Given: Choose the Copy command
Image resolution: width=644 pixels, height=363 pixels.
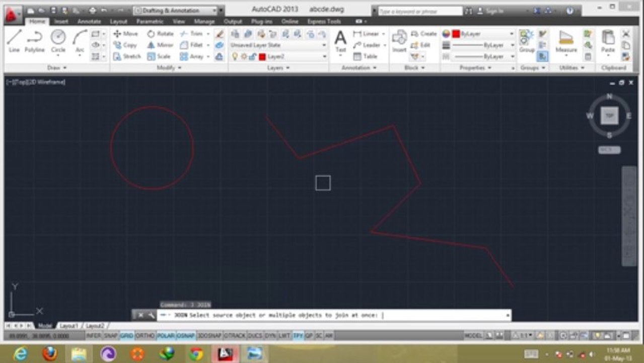Looking at the screenshot, I should pos(125,45).
